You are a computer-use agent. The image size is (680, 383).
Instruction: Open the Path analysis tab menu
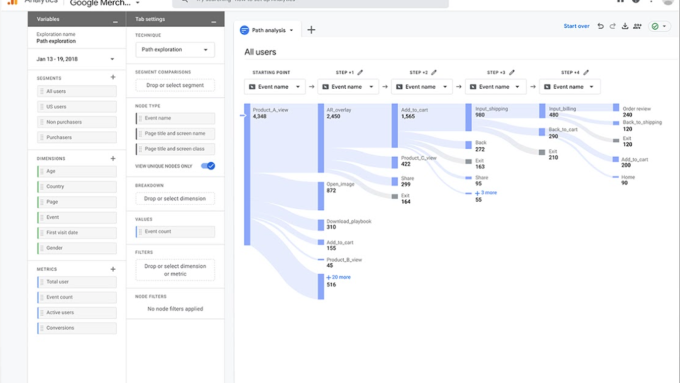pyautogui.click(x=291, y=30)
